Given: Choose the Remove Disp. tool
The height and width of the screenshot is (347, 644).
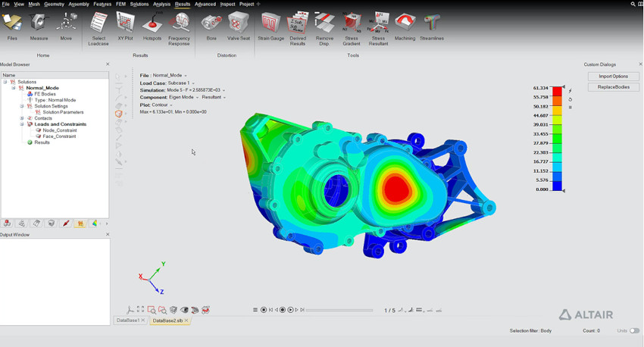Looking at the screenshot, I should tap(324, 25).
